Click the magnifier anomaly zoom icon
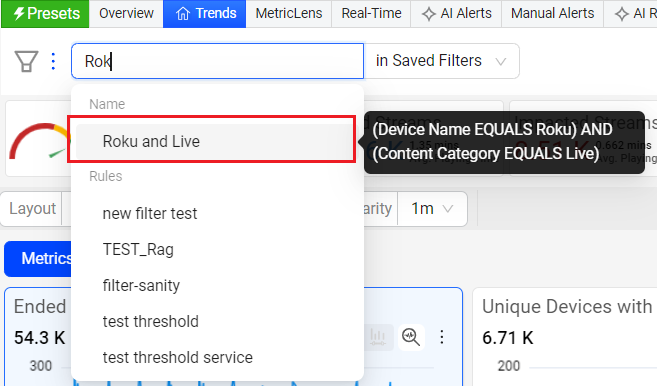Viewport: 657px width, 386px height. tap(411, 337)
